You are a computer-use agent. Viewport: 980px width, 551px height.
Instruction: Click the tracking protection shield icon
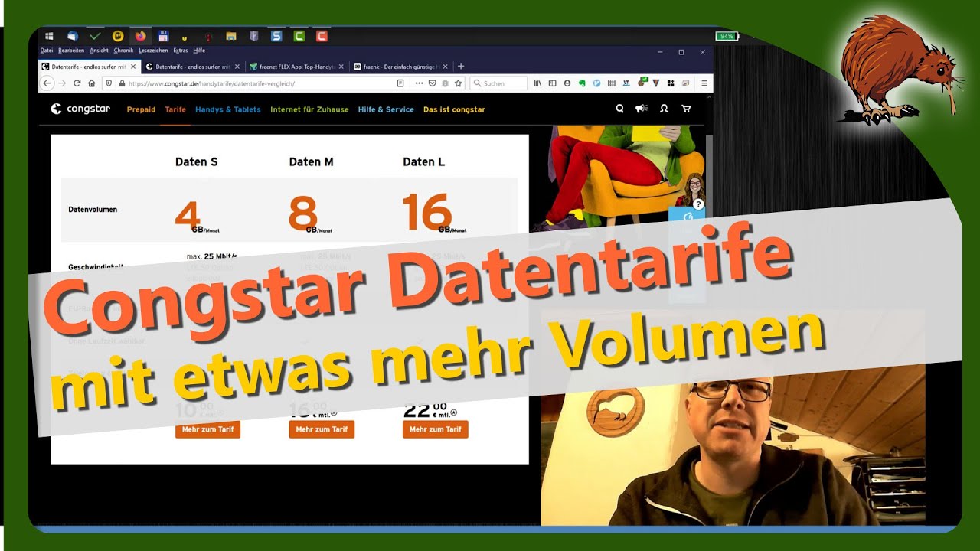(108, 83)
